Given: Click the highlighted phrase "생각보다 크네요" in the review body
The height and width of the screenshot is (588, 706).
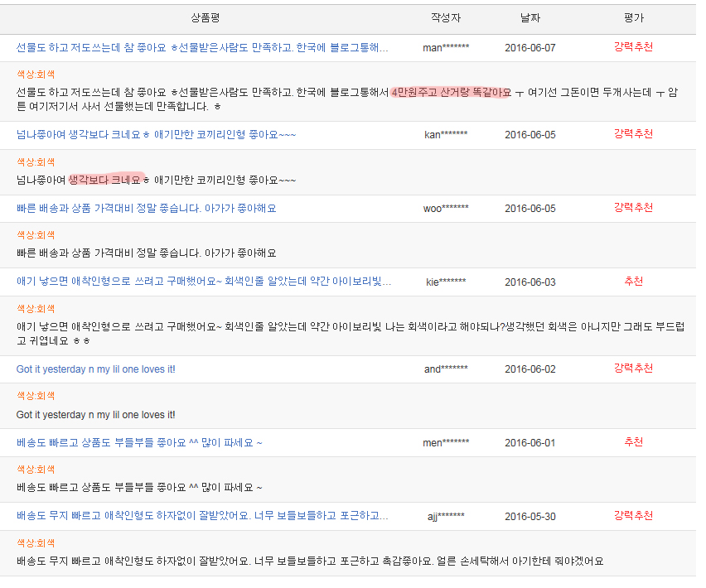Looking at the screenshot, I should coord(105,179).
